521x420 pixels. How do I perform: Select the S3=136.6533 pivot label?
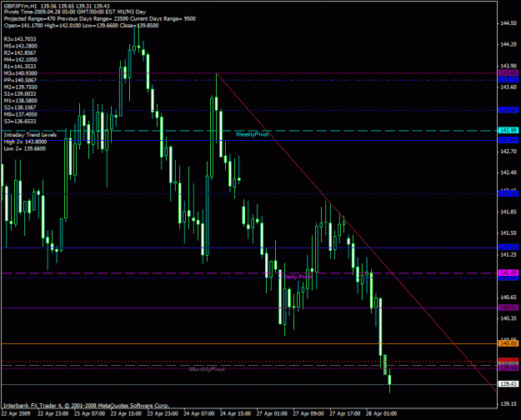pyautogui.click(x=20, y=122)
